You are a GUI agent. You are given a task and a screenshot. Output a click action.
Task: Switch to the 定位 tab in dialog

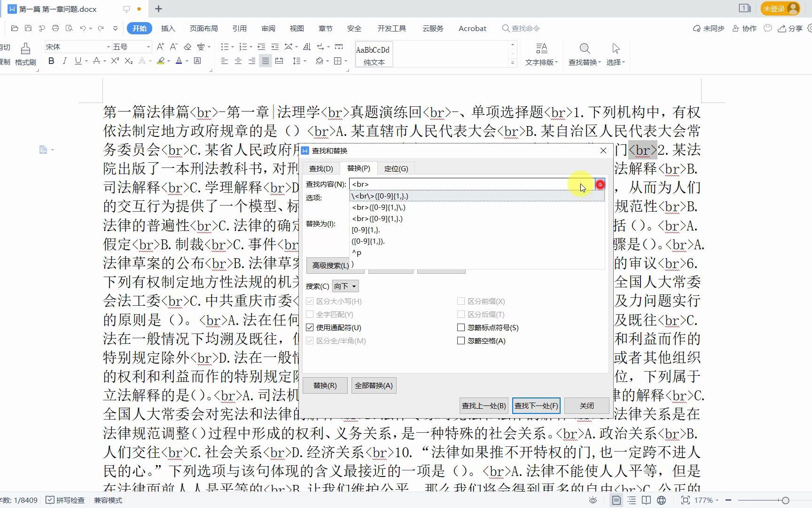tap(397, 168)
